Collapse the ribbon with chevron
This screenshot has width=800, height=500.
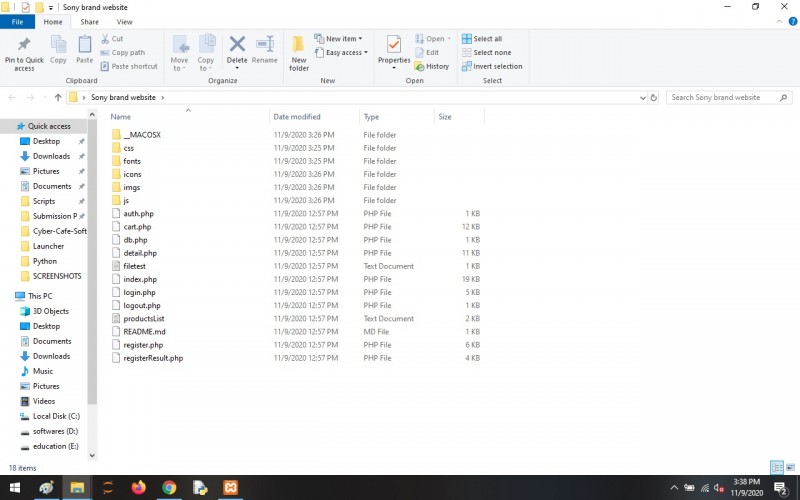(779, 21)
